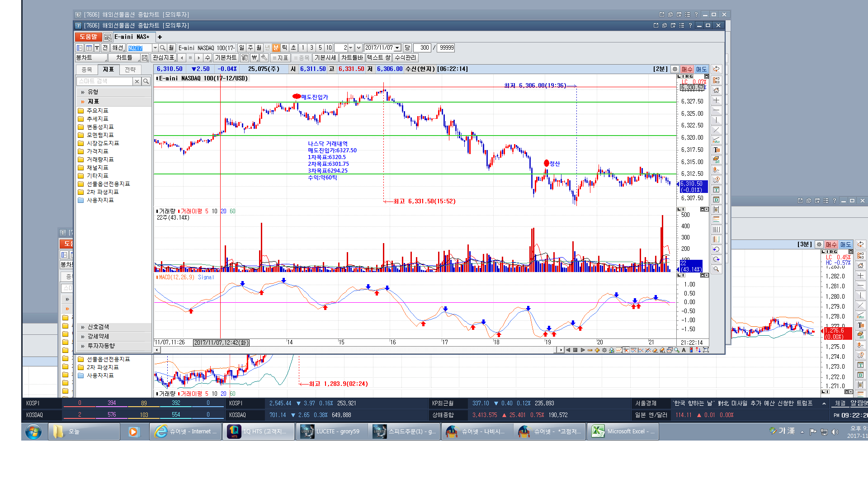Expand the 유형 section
The image size is (868, 488).
(x=114, y=92)
